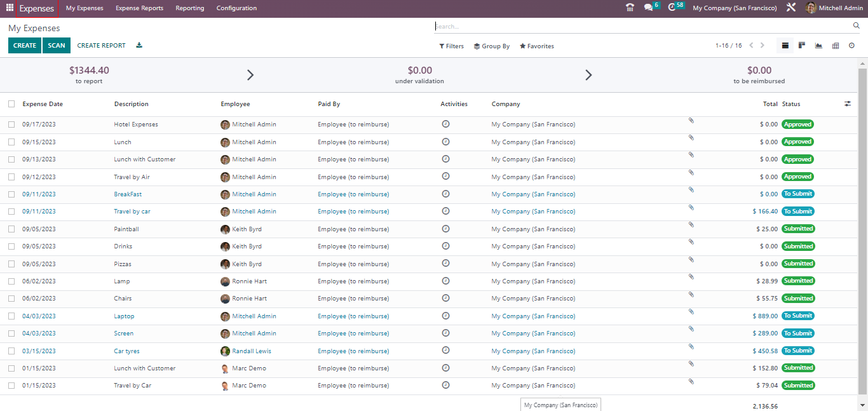Open the Configuration menu
This screenshot has height=411, width=868.
coord(236,8)
